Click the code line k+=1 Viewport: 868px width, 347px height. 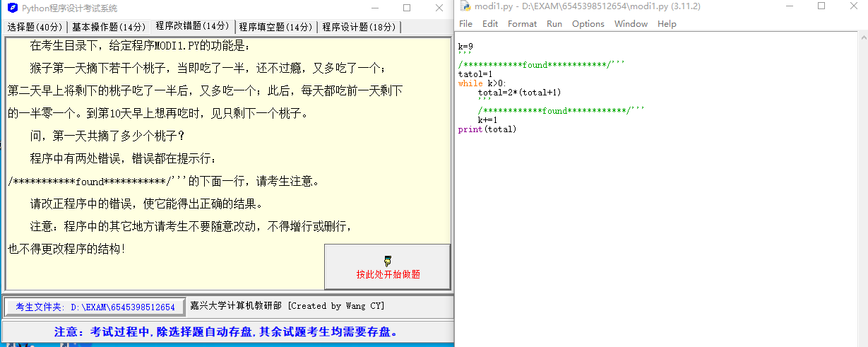(487, 120)
